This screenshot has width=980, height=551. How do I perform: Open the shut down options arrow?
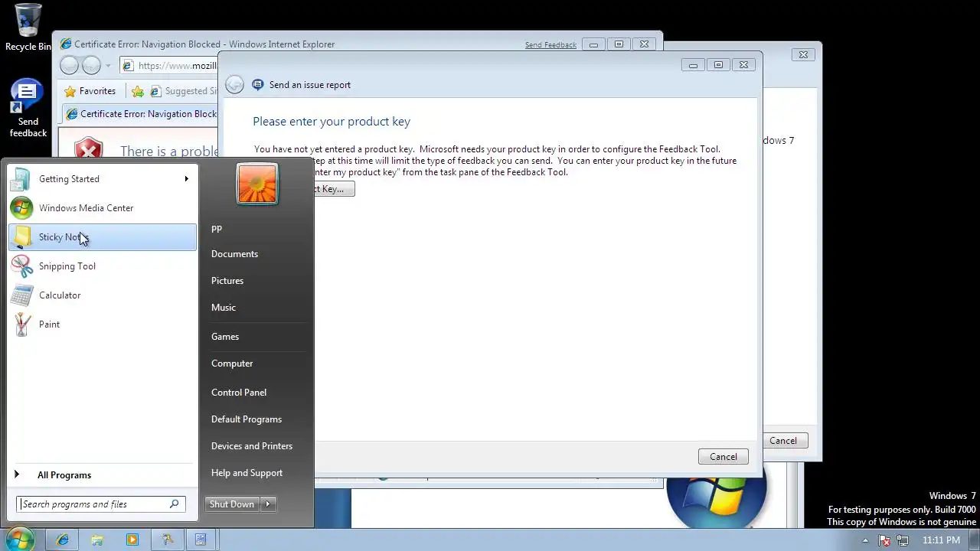tap(268, 504)
